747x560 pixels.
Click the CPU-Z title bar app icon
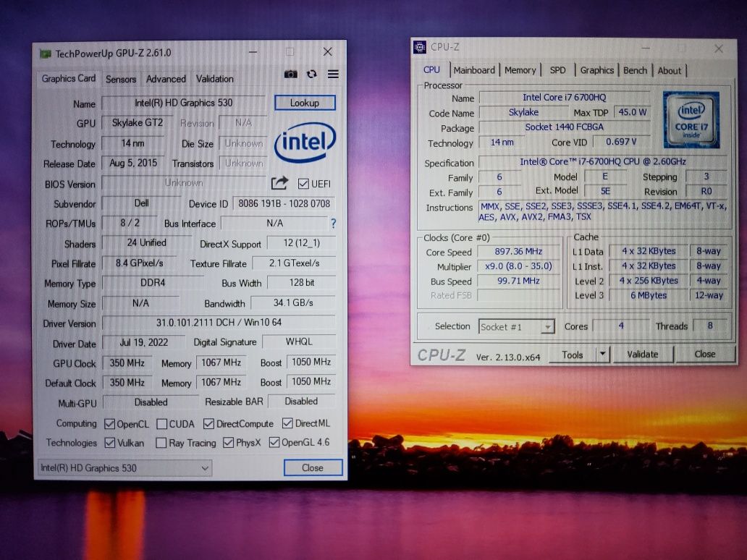pyautogui.click(x=420, y=47)
